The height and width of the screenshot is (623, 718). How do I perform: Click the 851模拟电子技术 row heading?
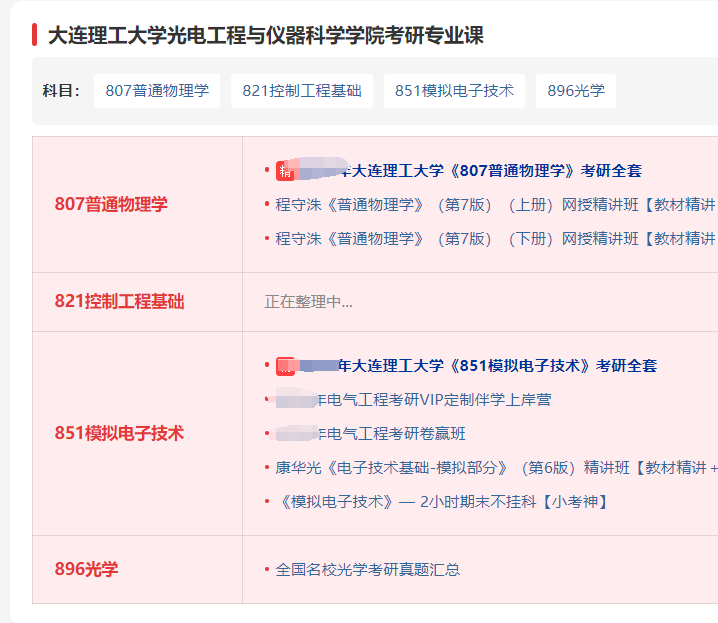coord(120,433)
